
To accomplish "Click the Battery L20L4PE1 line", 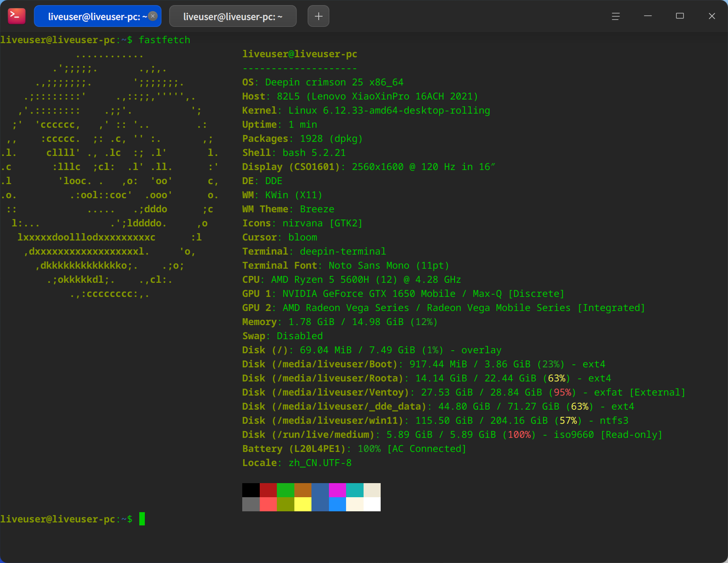I will [x=354, y=449].
